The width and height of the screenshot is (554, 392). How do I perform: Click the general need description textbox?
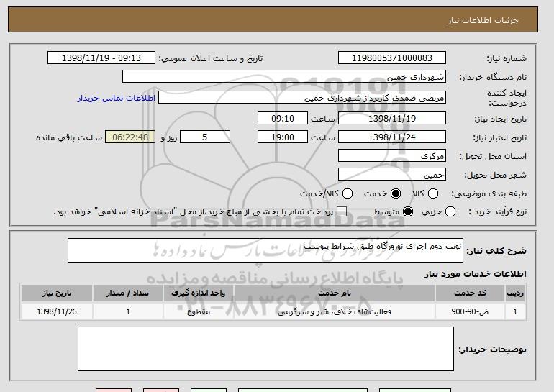tap(265, 250)
